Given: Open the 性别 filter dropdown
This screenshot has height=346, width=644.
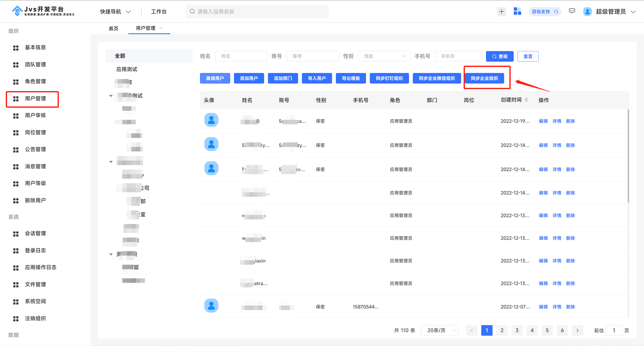Looking at the screenshot, I should click(384, 56).
